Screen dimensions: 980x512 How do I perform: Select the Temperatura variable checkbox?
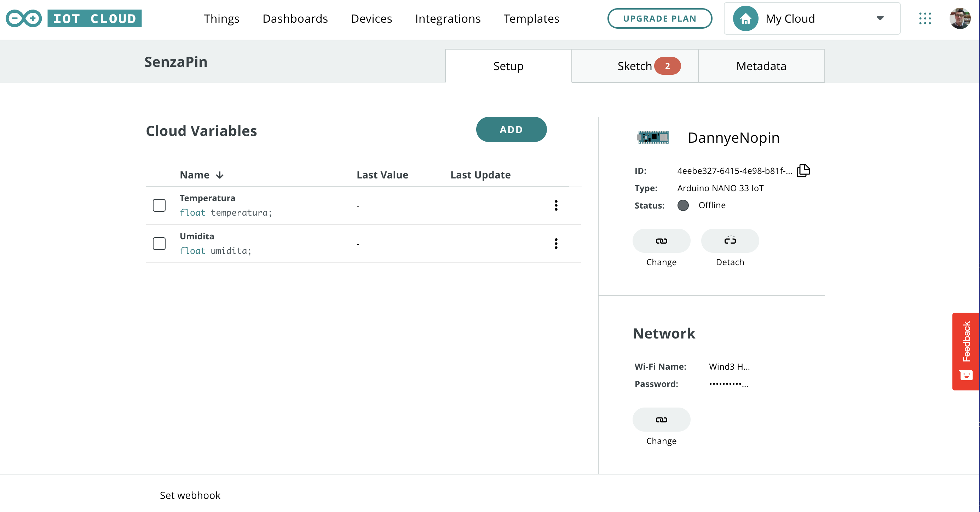[159, 205]
